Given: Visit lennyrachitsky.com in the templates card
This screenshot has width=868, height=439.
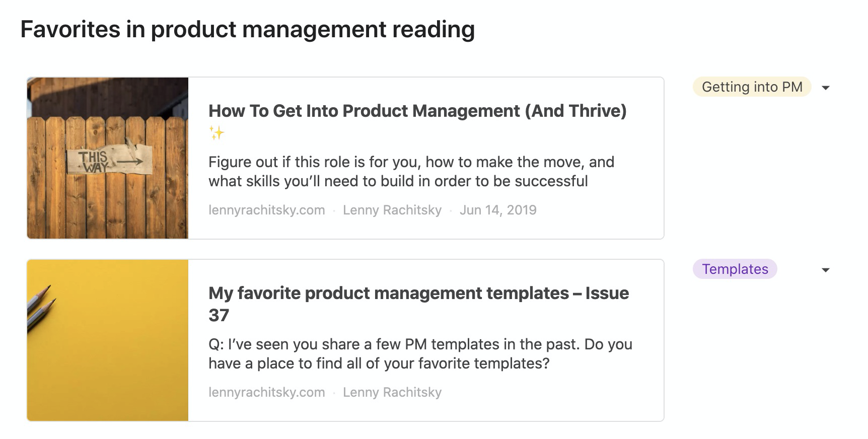Looking at the screenshot, I should [x=266, y=393].
